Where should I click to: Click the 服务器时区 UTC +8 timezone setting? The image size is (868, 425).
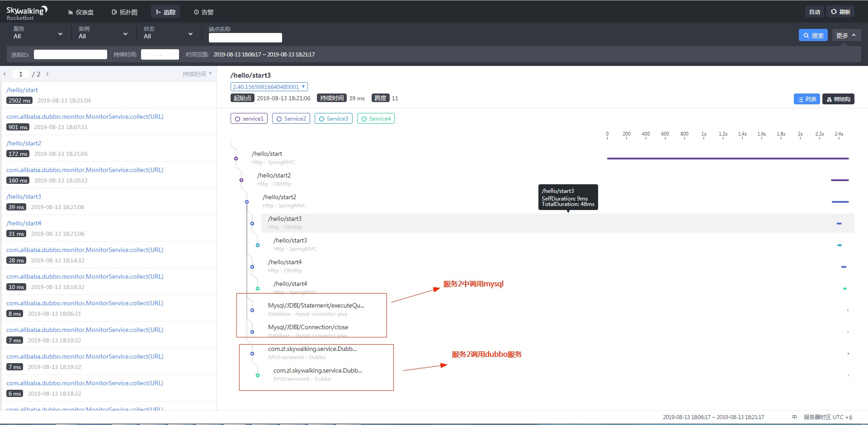click(x=828, y=417)
